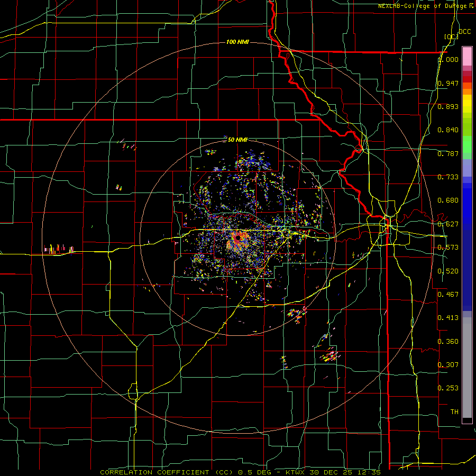Click the 0.893 legend value
This screenshot has height=476, width=476.
tap(448, 106)
